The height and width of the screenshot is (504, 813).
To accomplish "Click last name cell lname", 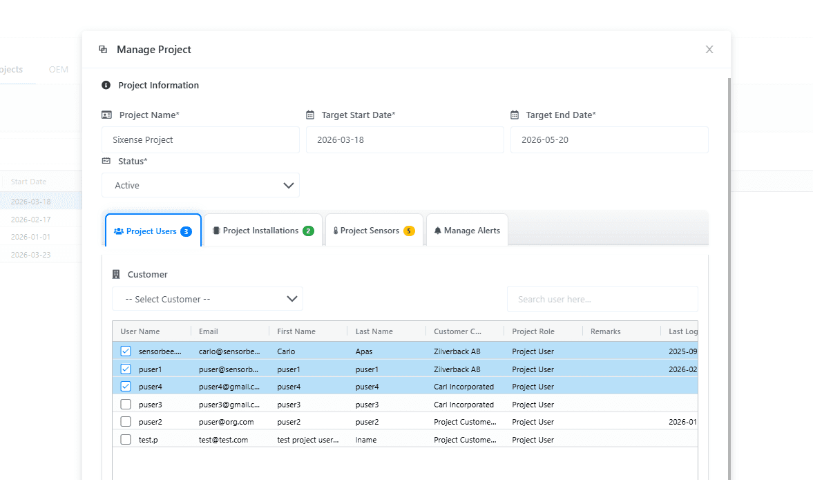I will click(x=365, y=440).
